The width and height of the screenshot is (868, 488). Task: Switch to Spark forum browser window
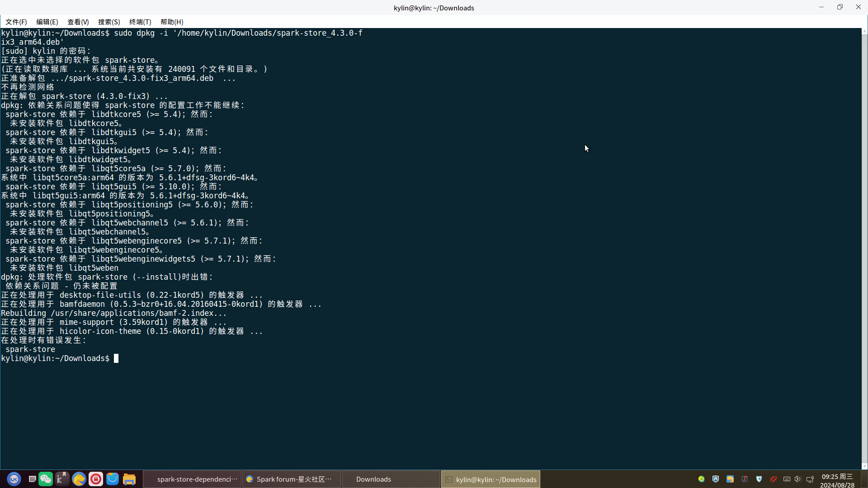pos(292,479)
